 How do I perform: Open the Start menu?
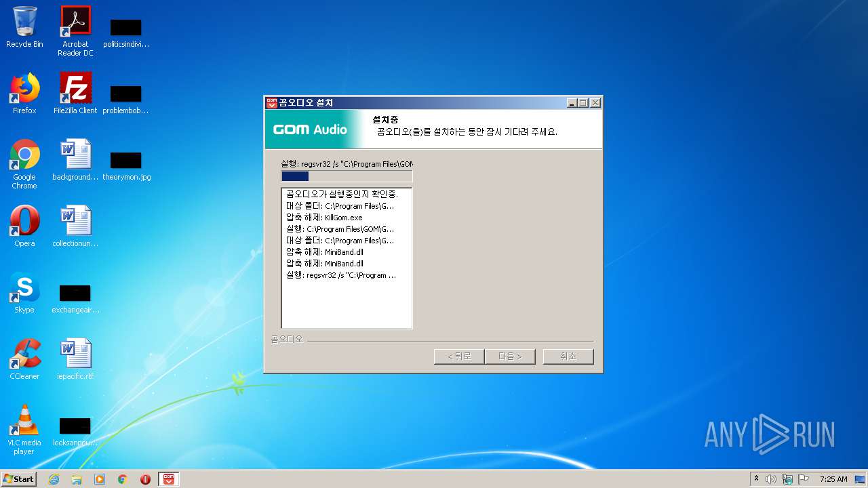click(18, 479)
